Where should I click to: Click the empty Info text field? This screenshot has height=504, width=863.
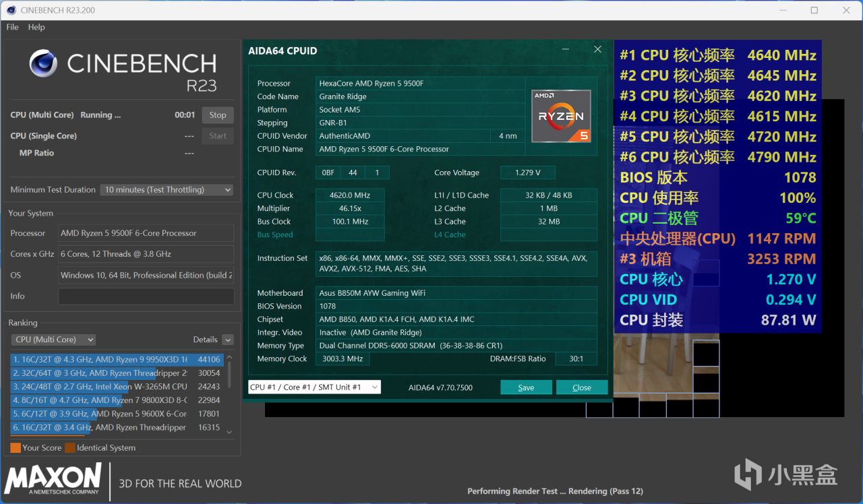pos(146,296)
